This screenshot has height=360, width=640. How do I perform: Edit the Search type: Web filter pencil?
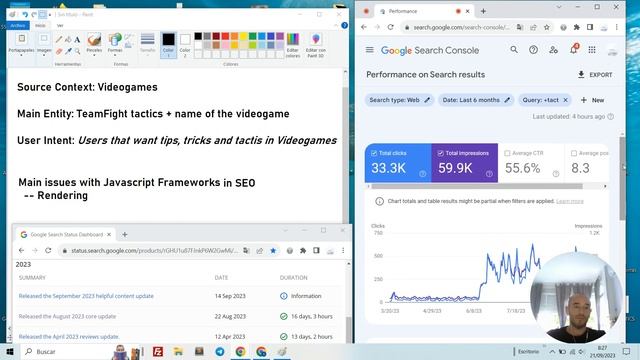pyautogui.click(x=427, y=100)
